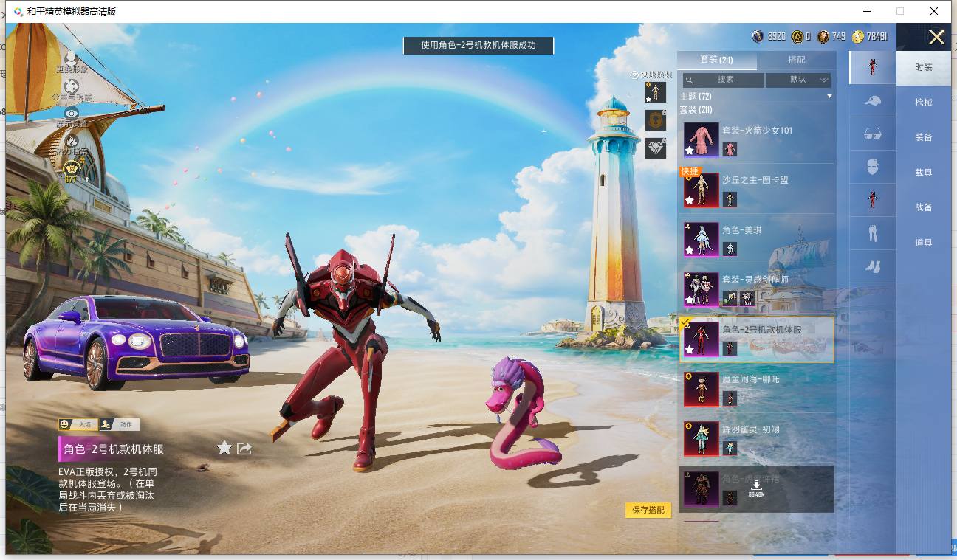Screen dimensions: 957x560
Task: Click the 保存搭配 save outfit button
Action: (648, 510)
